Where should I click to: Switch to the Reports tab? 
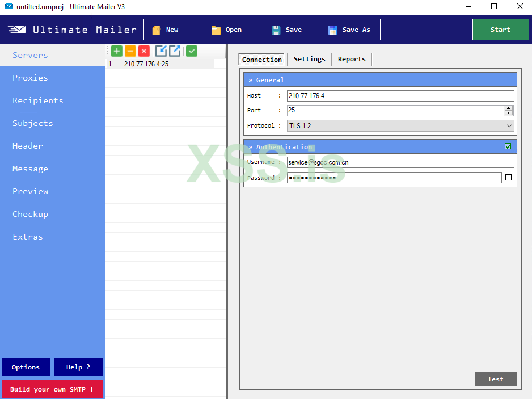pos(352,59)
